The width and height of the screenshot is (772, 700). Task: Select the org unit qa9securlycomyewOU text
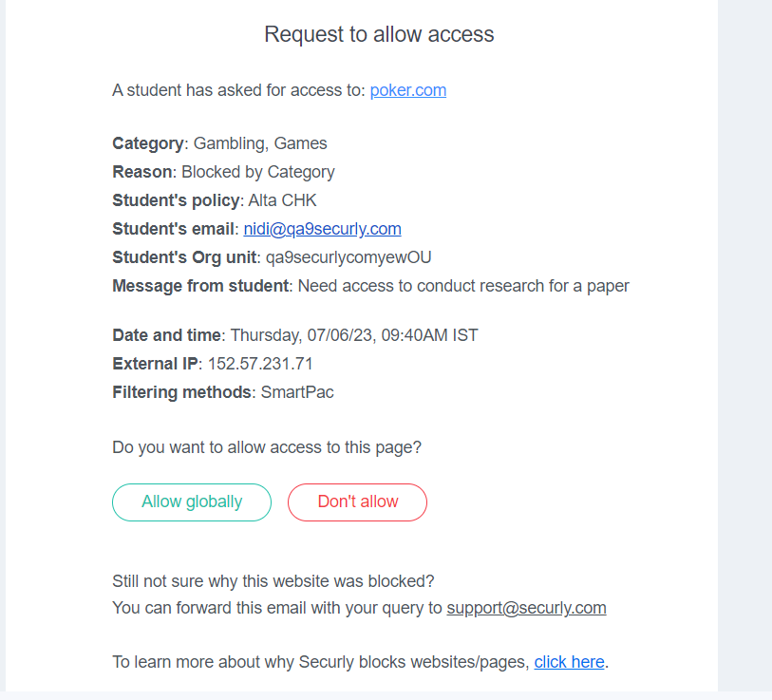(348, 257)
